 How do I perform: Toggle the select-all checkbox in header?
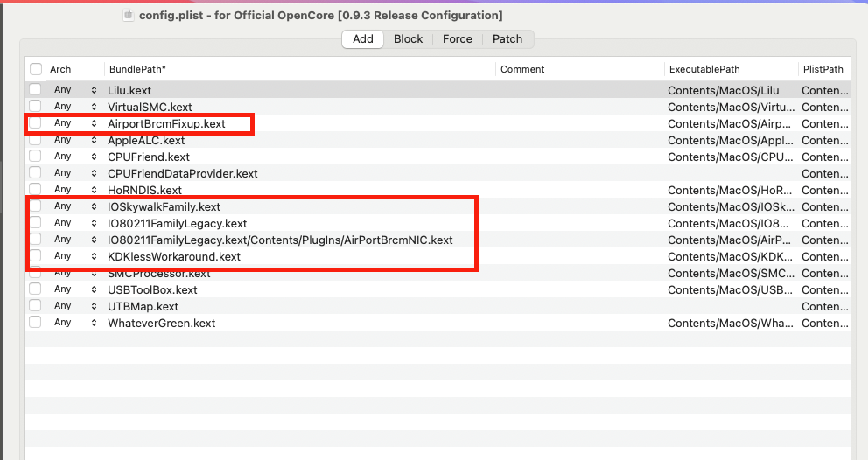36,69
